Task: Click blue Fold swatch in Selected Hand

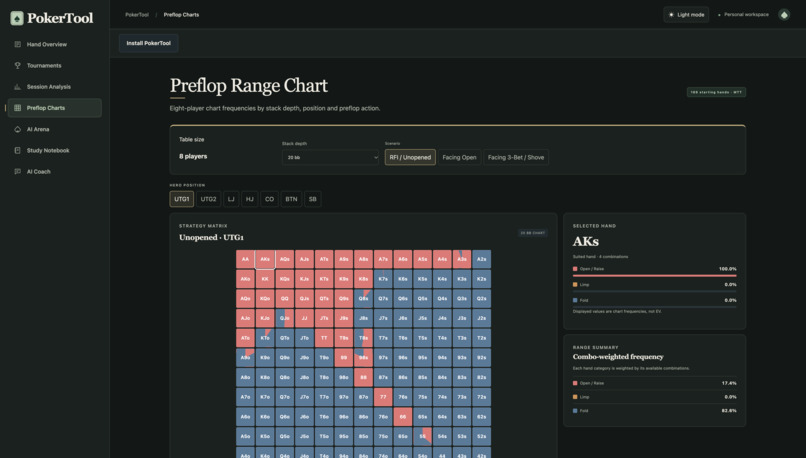Action: [575, 300]
